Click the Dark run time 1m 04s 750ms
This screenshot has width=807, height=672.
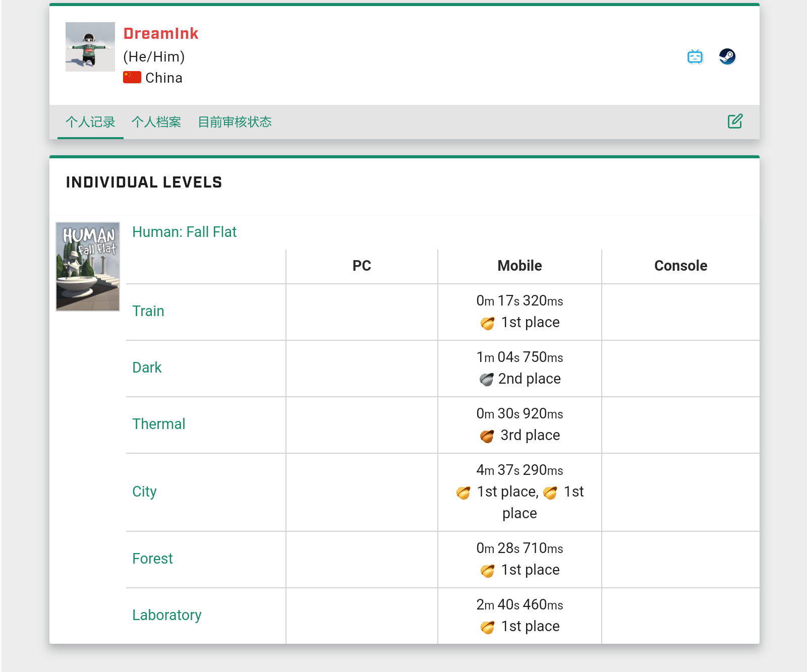(x=520, y=357)
